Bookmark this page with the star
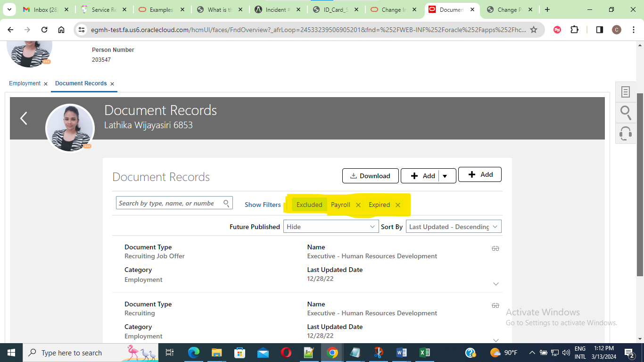The height and width of the screenshot is (362, 644). click(x=534, y=30)
